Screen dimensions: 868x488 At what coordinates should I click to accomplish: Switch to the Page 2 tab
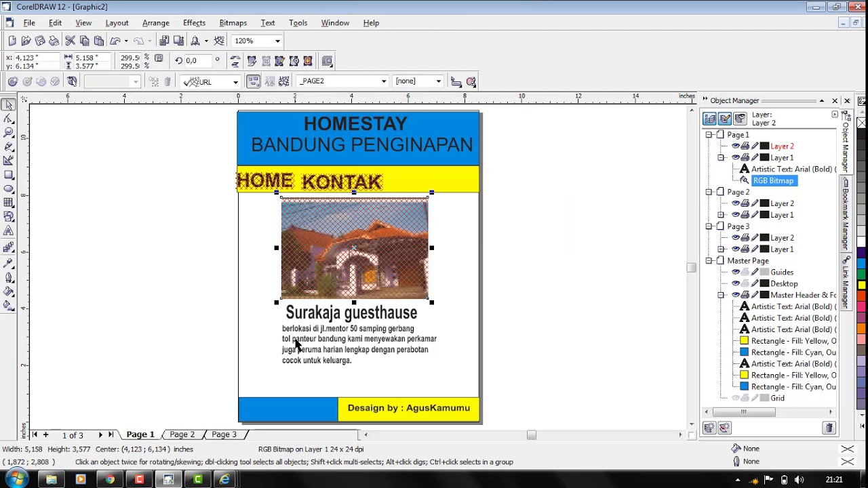click(x=182, y=434)
